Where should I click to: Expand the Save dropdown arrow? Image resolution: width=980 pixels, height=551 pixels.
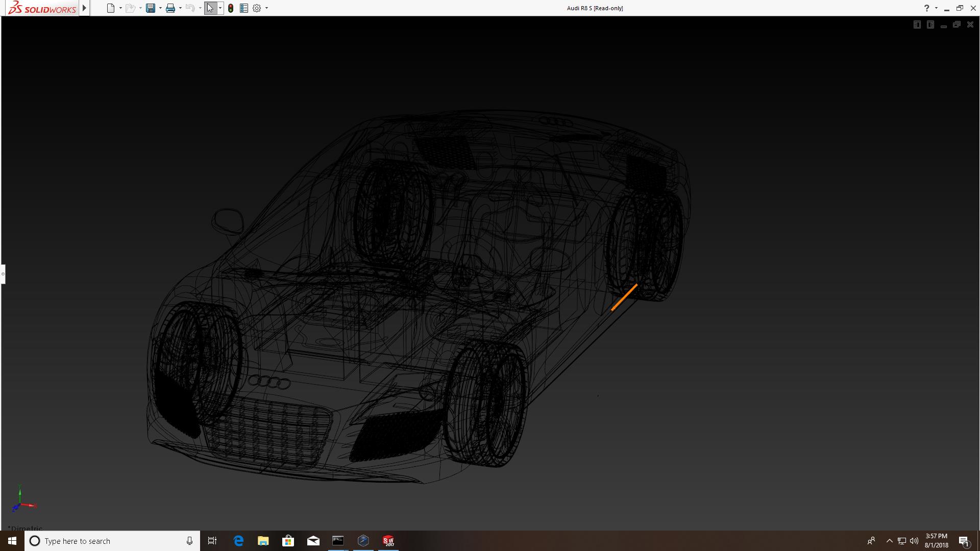[x=160, y=8]
